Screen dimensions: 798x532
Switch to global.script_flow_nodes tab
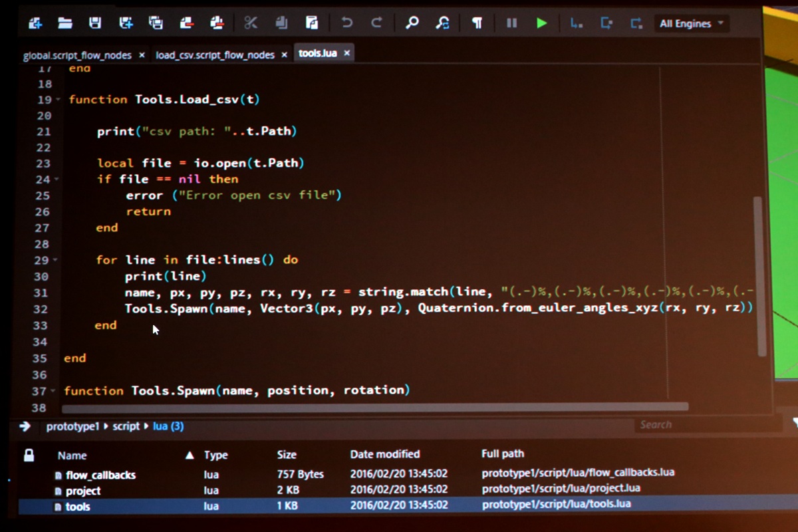[x=77, y=55]
